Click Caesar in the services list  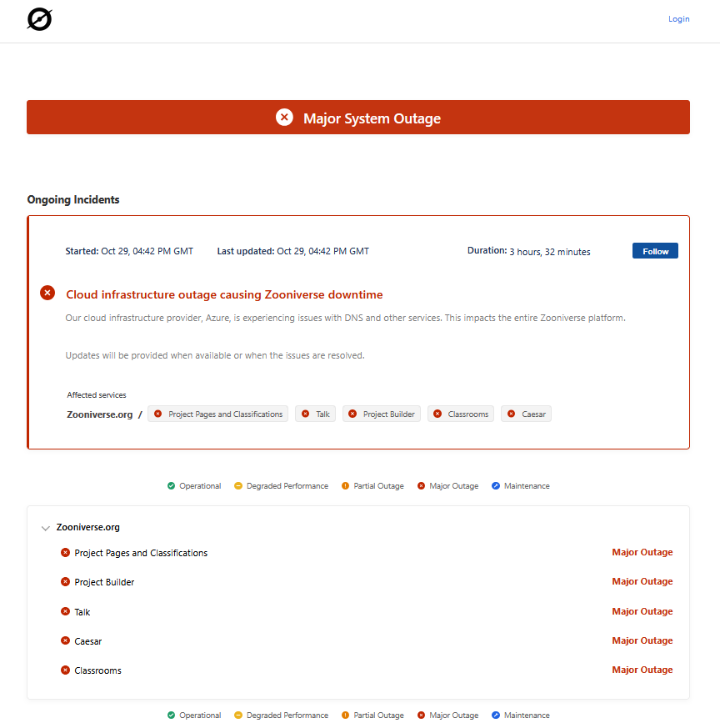(88, 641)
